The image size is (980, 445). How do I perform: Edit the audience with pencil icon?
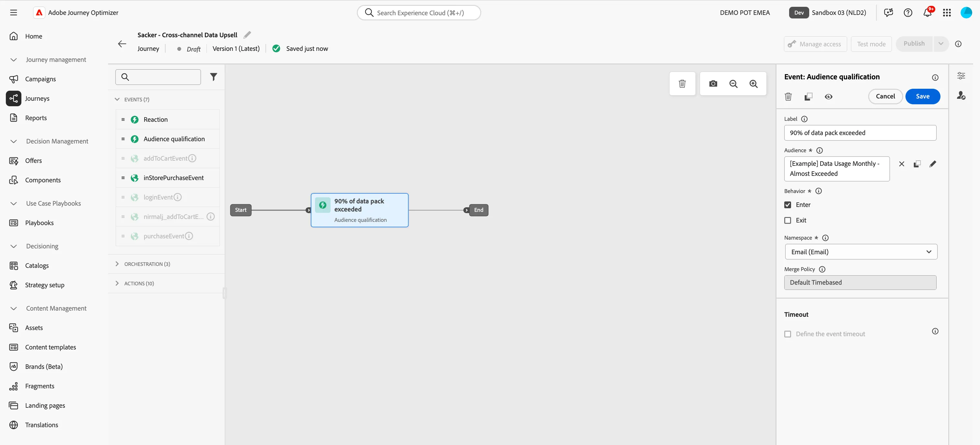click(x=933, y=164)
